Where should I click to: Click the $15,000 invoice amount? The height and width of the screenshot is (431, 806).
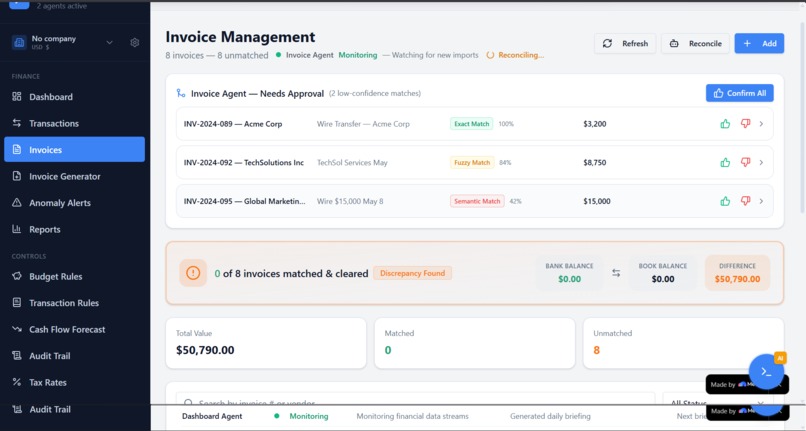pos(597,201)
